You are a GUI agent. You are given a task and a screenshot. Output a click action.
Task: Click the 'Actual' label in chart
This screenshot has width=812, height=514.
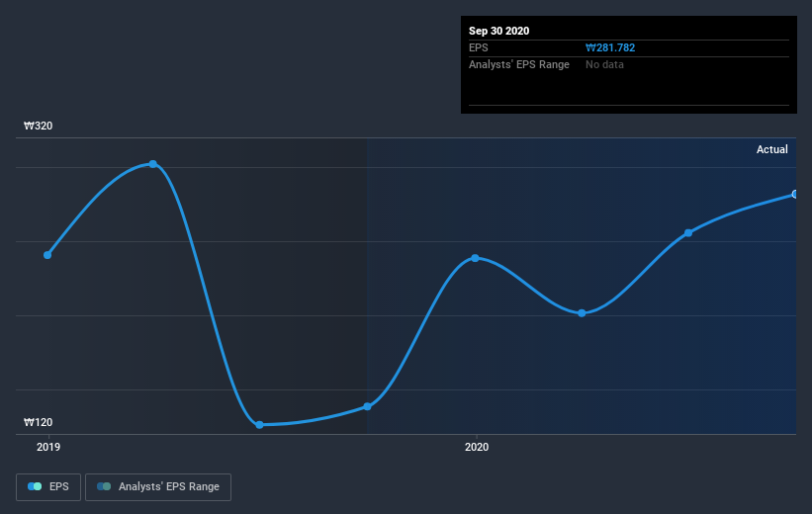772,149
